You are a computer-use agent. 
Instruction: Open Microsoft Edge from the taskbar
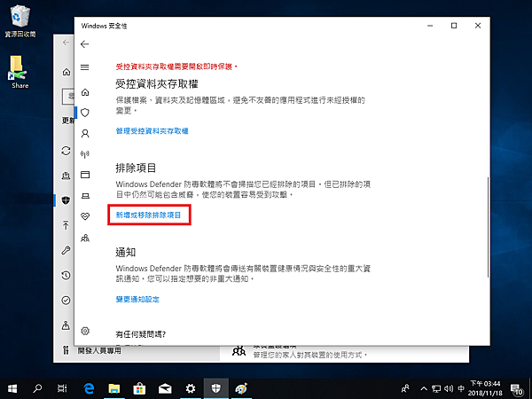[89, 388]
